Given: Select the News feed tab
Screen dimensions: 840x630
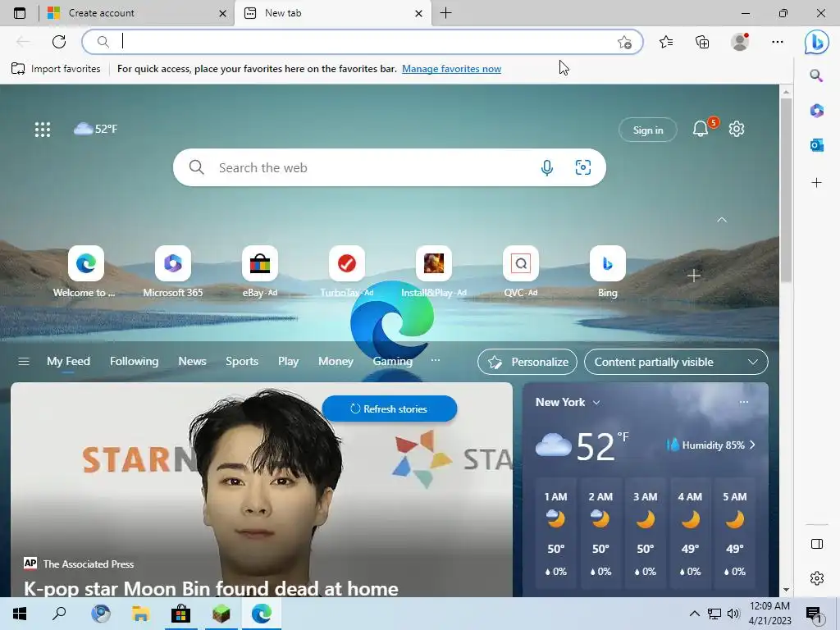Looking at the screenshot, I should click(x=192, y=362).
